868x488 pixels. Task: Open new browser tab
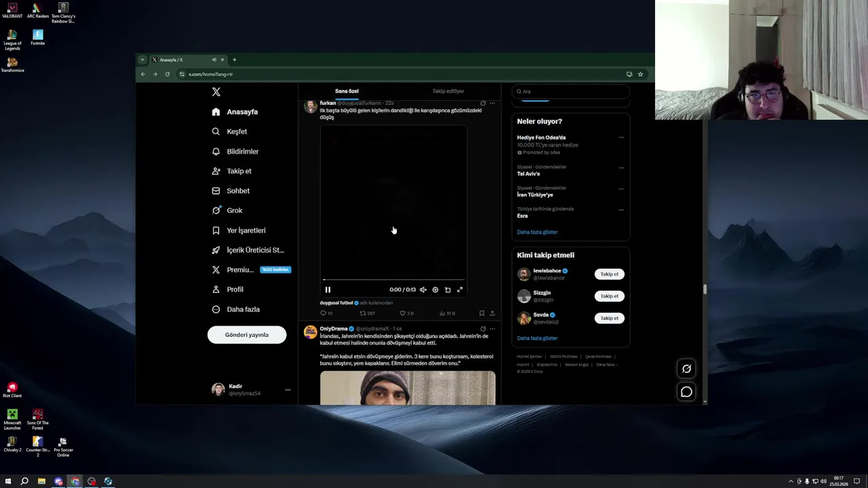[x=235, y=60]
